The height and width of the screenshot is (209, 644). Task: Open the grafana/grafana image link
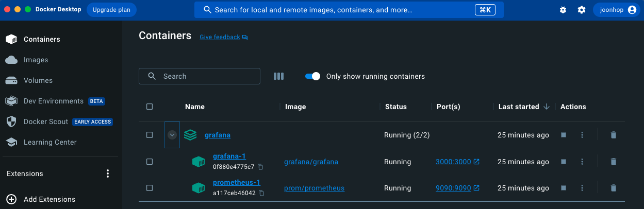pos(311,162)
